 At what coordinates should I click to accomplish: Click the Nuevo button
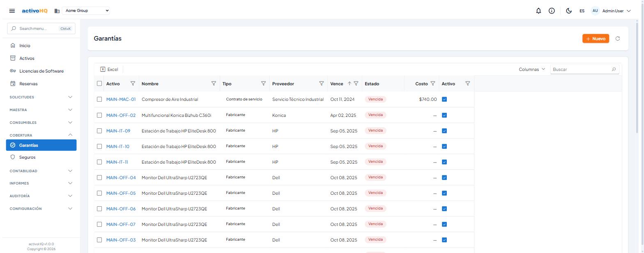[596, 39]
